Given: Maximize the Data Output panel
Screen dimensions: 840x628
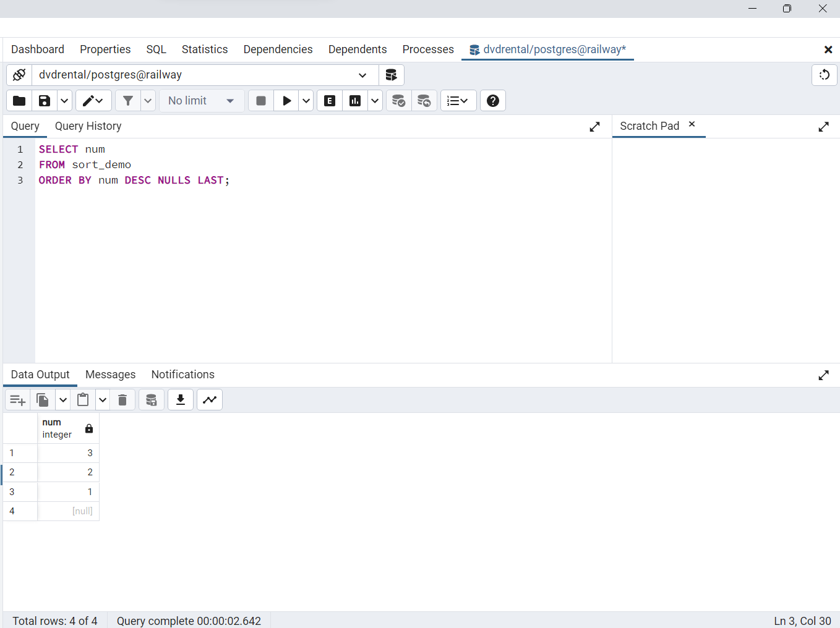Looking at the screenshot, I should pos(823,375).
